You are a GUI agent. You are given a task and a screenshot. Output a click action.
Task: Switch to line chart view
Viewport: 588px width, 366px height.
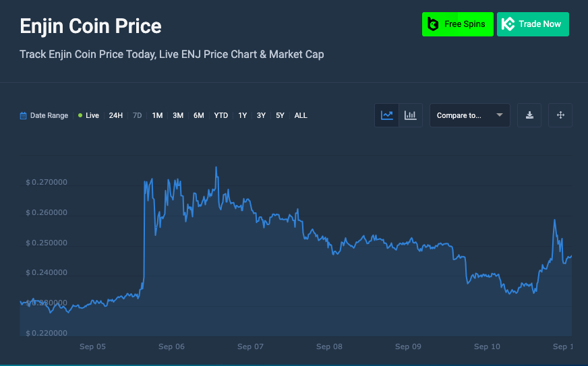pyautogui.click(x=387, y=115)
